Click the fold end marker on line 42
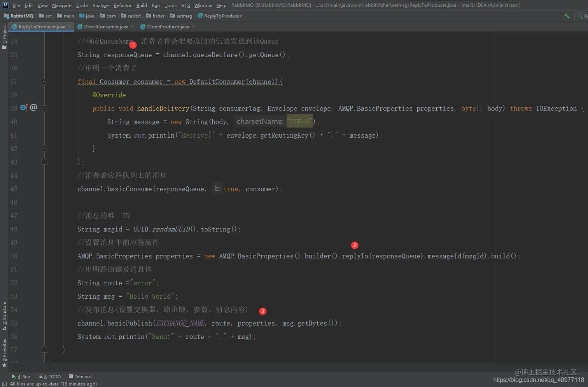 (44, 148)
